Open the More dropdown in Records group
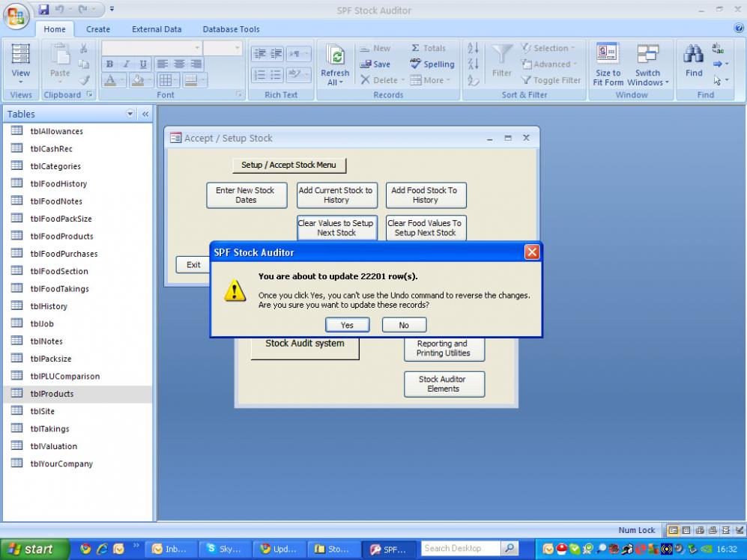The height and width of the screenshot is (560, 747). tap(430, 80)
